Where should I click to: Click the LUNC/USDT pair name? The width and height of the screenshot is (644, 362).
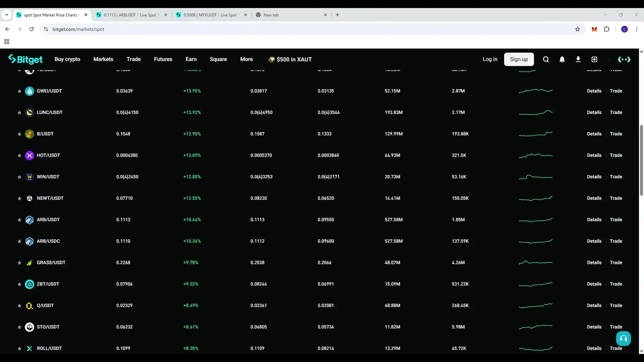(50, 113)
